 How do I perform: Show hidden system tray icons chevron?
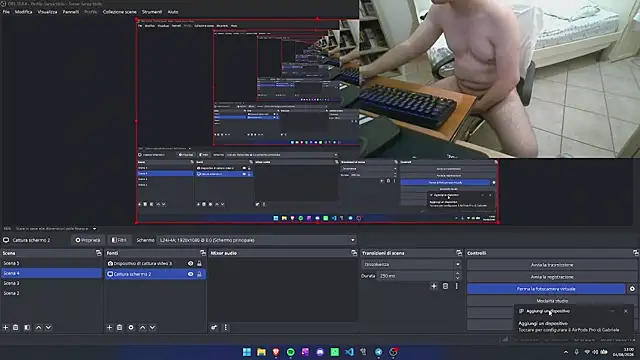(566, 352)
